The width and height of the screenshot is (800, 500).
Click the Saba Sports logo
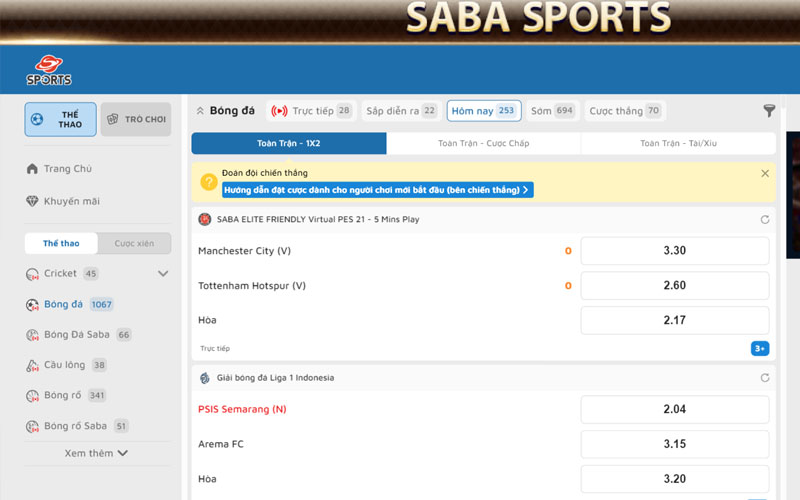click(49, 70)
